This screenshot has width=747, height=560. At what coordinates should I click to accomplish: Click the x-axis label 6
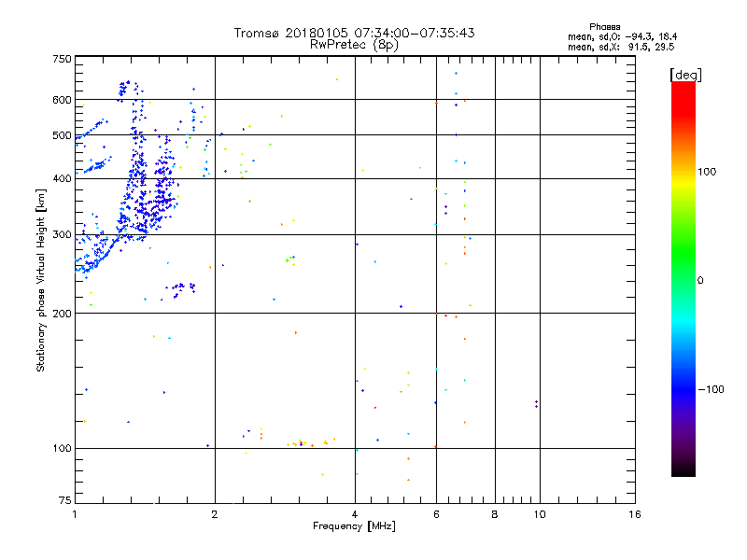[x=436, y=514]
